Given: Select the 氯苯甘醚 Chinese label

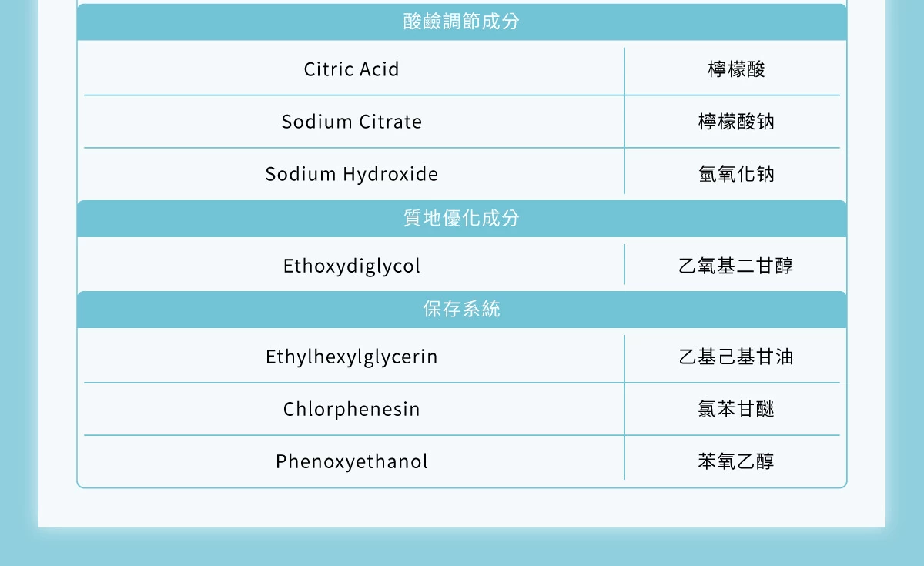Looking at the screenshot, I should coord(737,409).
